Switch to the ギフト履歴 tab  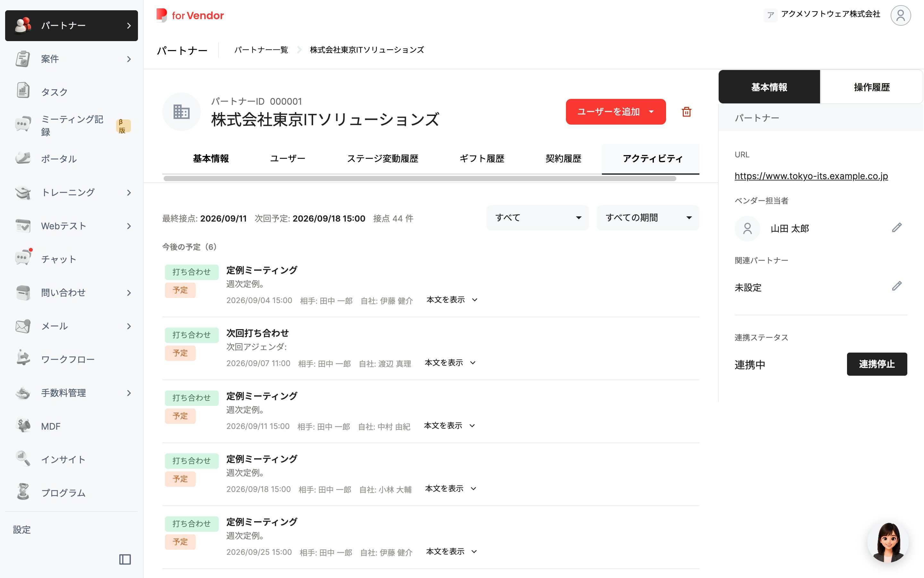(x=482, y=159)
